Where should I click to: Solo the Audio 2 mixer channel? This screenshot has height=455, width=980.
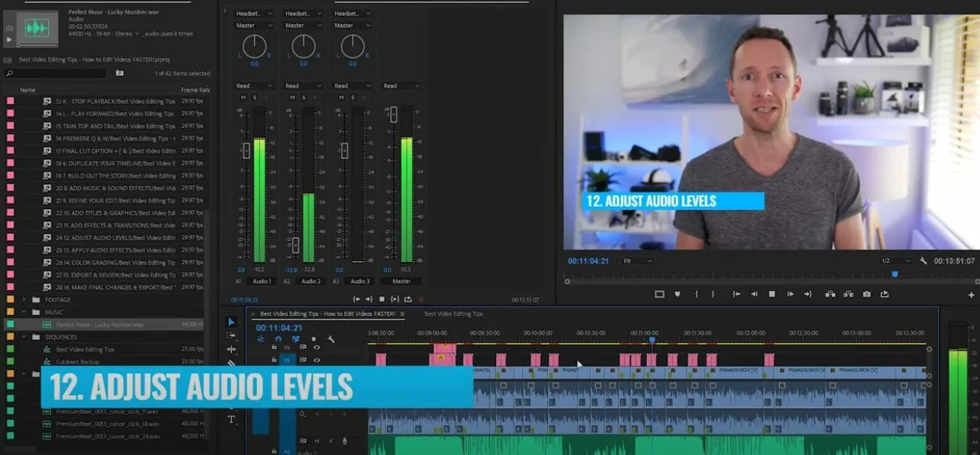303,97
